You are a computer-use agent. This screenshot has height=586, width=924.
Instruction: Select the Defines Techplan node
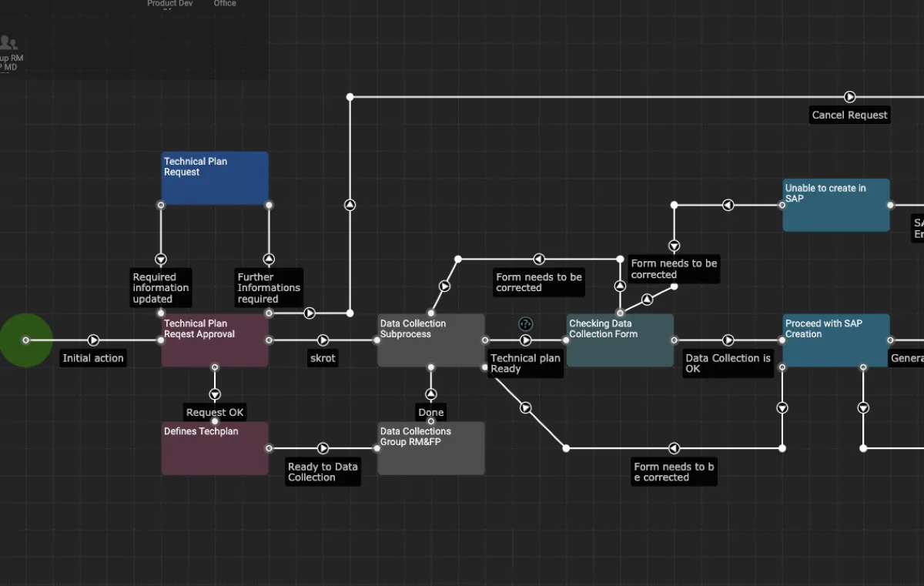215,453
